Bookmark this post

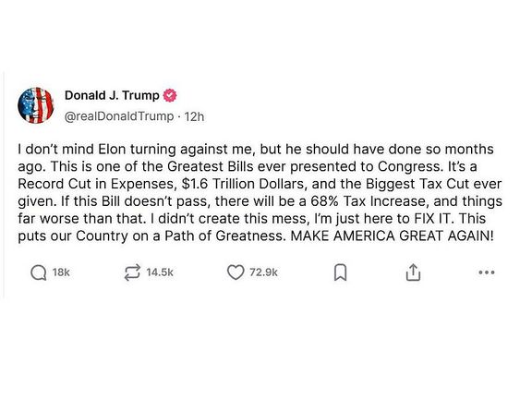(340, 272)
